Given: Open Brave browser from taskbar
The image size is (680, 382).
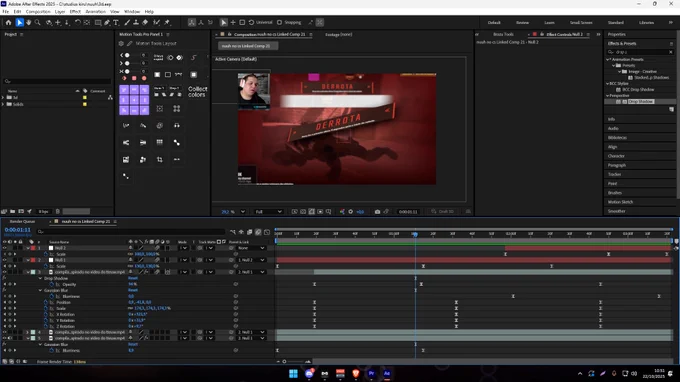Looking at the screenshot, I should click(356, 373).
